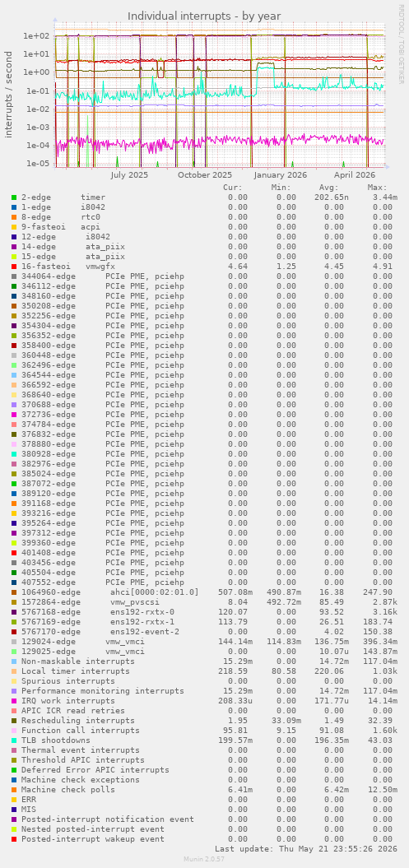This screenshot has height=868, width=409.
Task: Click the orange Local timer interrupts swatch
Action: tap(13, 671)
